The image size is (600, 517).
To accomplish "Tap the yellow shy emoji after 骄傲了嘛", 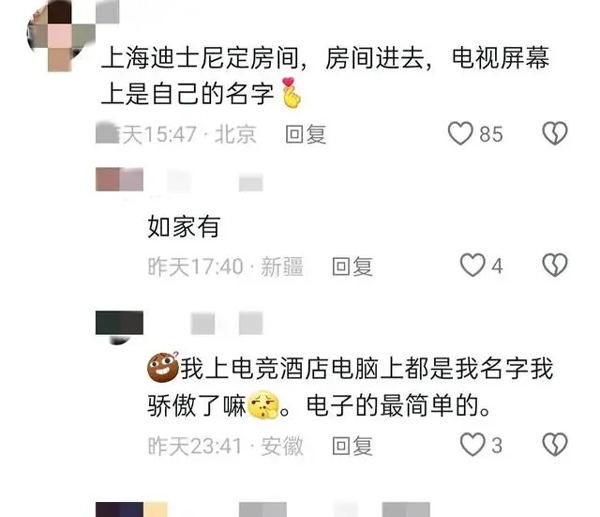I will point(263,404).
